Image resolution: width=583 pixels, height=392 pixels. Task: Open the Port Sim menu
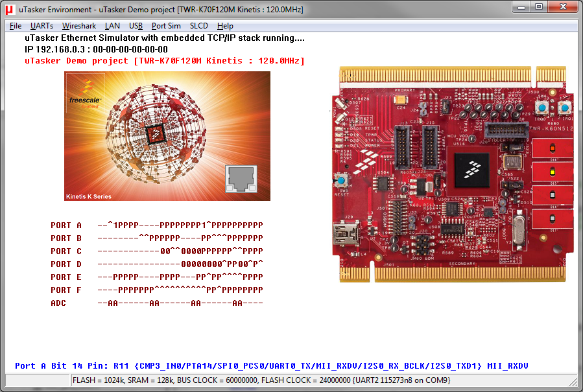point(166,26)
